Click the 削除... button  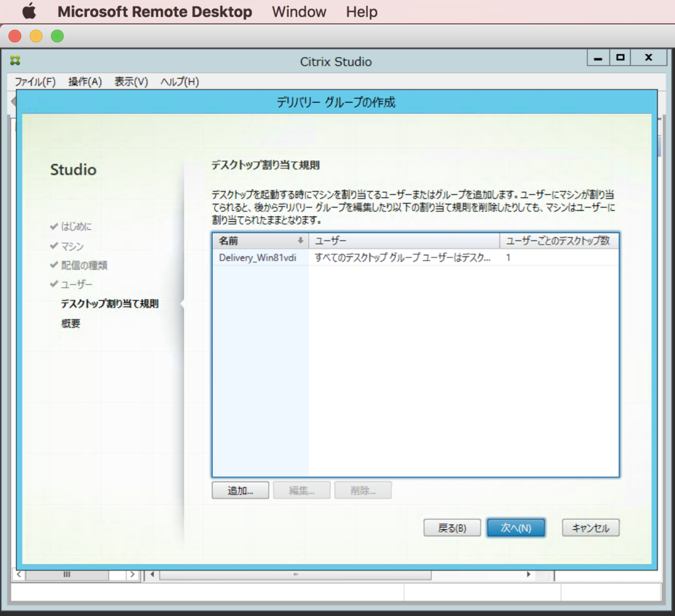pyautogui.click(x=363, y=490)
